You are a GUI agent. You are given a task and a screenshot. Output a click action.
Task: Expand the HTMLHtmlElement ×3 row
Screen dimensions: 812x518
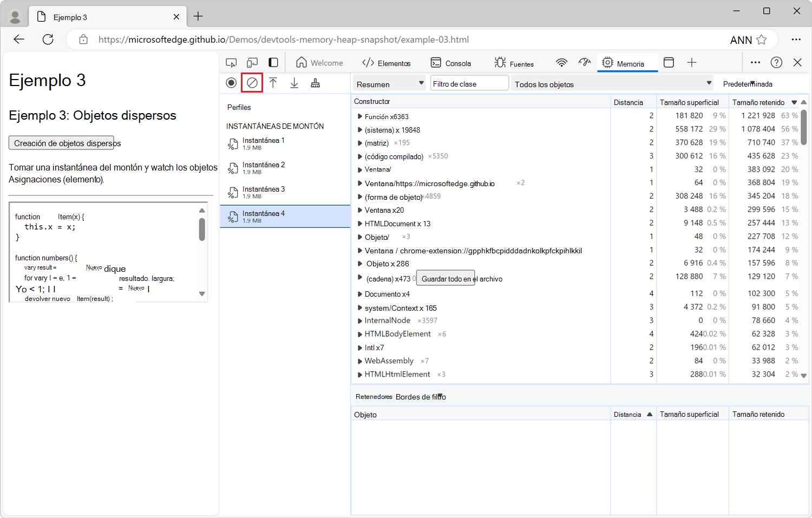pos(360,375)
